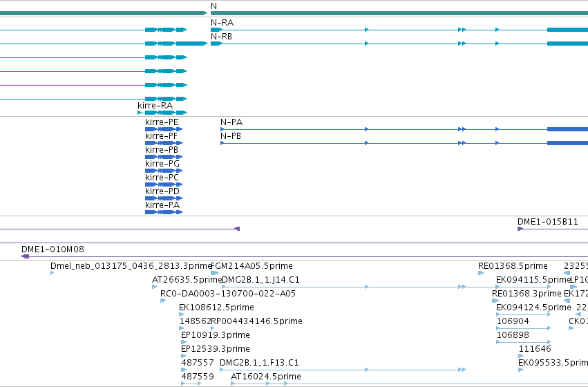Select the N-PA protein label

tap(231, 122)
